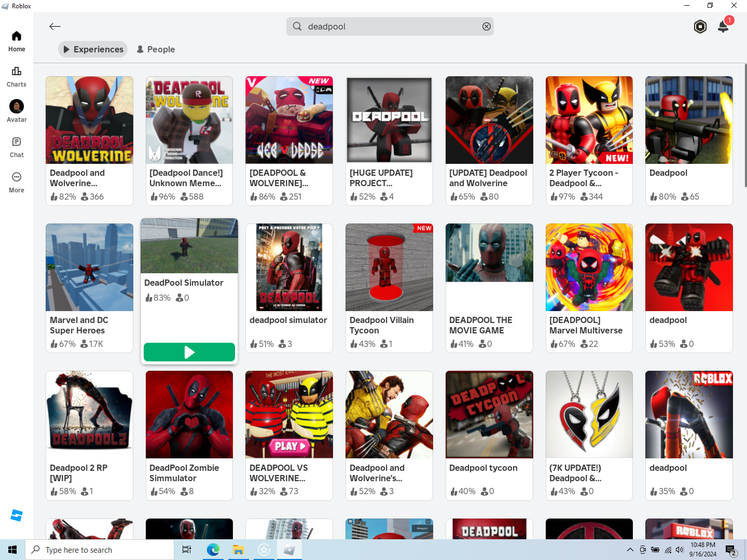Open the Charts section
Viewport: 747px width, 560px height.
[17, 77]
